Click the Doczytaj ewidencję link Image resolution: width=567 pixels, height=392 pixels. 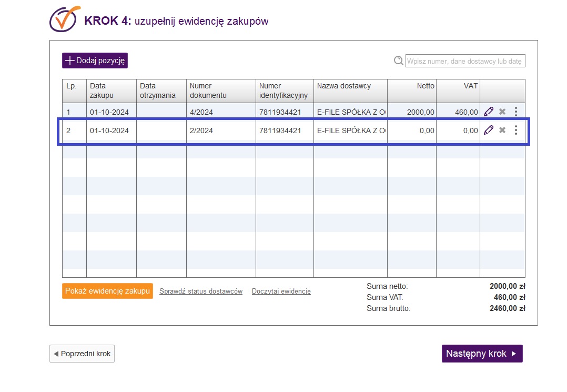pos(281,291)
